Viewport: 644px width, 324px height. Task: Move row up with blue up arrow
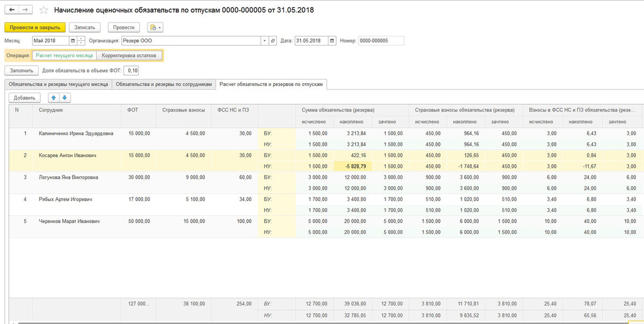53,98
